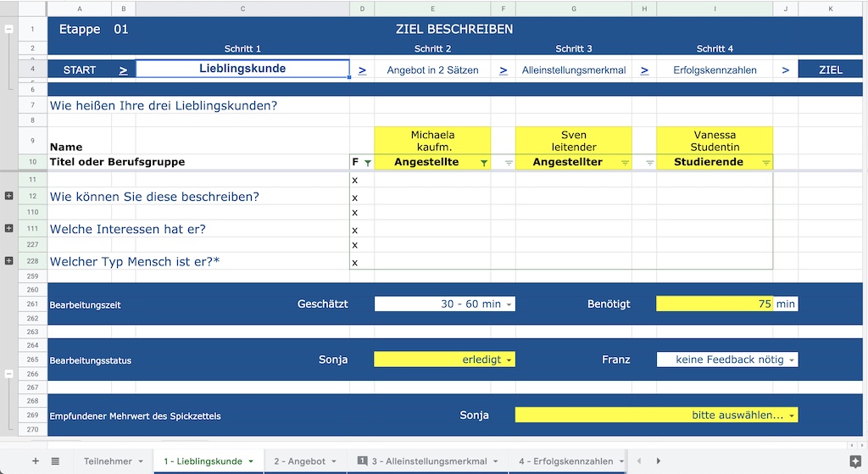
Task: Click the comment icon on Alleinstellungsmerkmal tab
Action: tap(363, 460)
